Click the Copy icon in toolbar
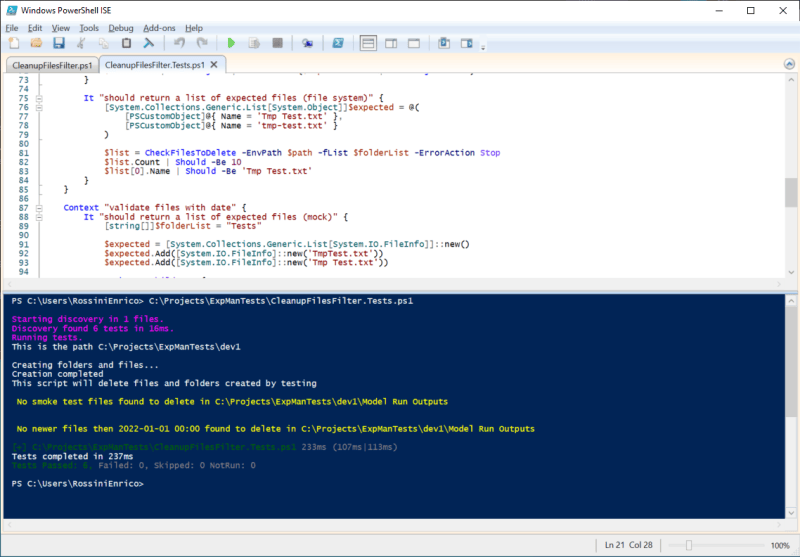Image resolution: width=800 pixels, height=557 pixels. tap(104, 43)
